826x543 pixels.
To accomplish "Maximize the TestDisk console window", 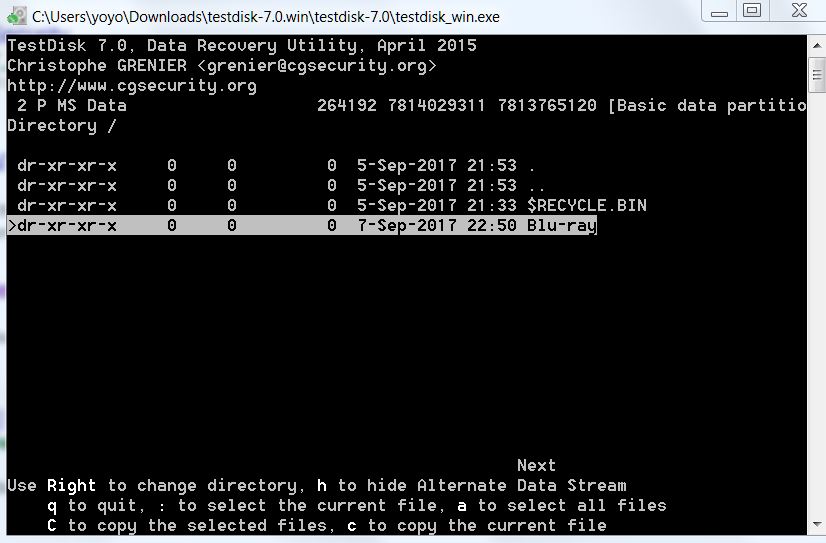I will [752, 11].
